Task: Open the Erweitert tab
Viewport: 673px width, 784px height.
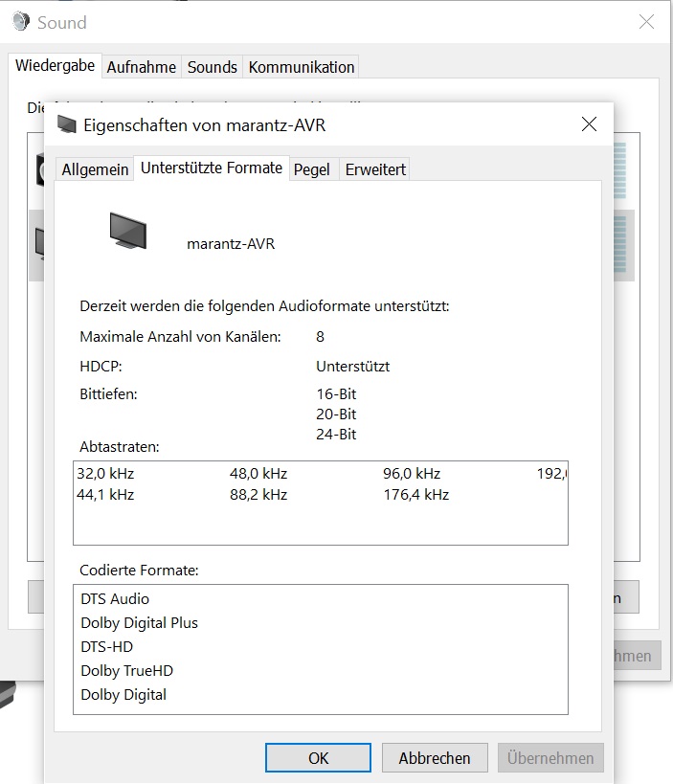Action: pyautogui.click(x=375, y=169)
